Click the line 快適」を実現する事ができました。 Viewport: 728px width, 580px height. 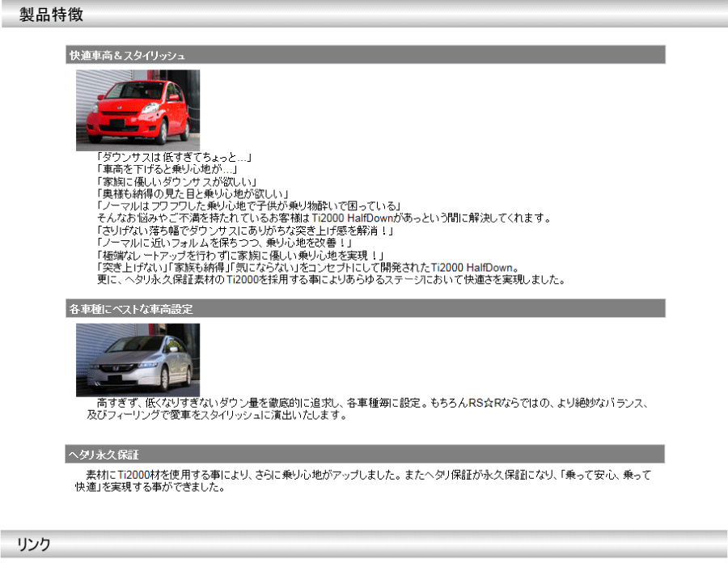[150, 487]
